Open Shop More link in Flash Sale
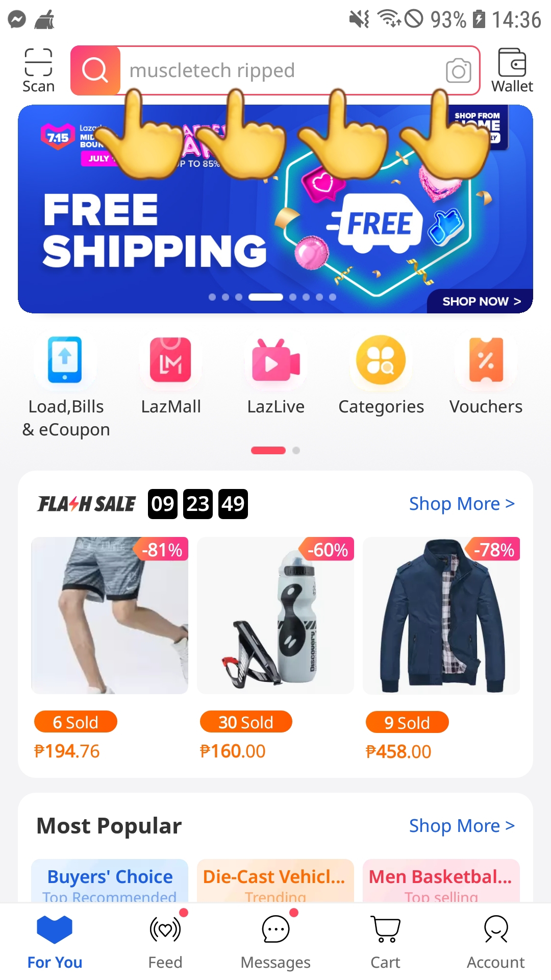Viewport: 551px width, 980px height. click(x=462, y=504)
